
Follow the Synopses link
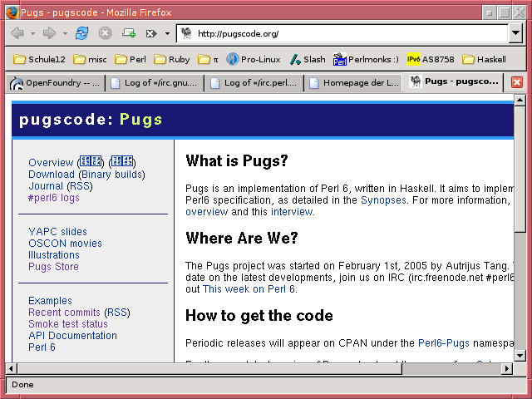pyautogui.click(x=383, y=200)
